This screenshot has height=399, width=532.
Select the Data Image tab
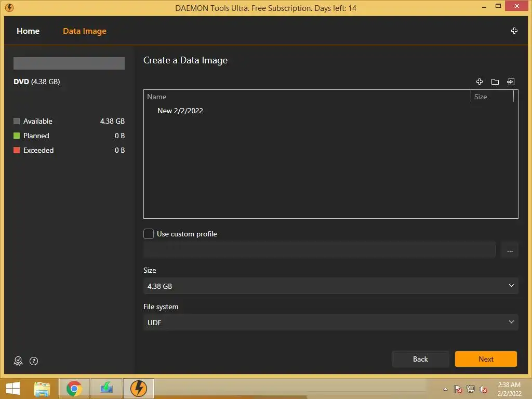85,31
